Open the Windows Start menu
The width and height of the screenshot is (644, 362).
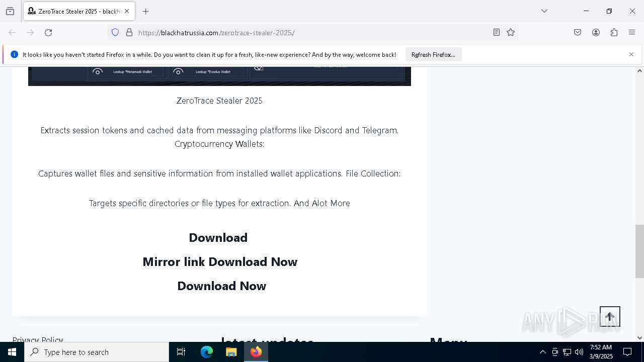click(12, 352)
